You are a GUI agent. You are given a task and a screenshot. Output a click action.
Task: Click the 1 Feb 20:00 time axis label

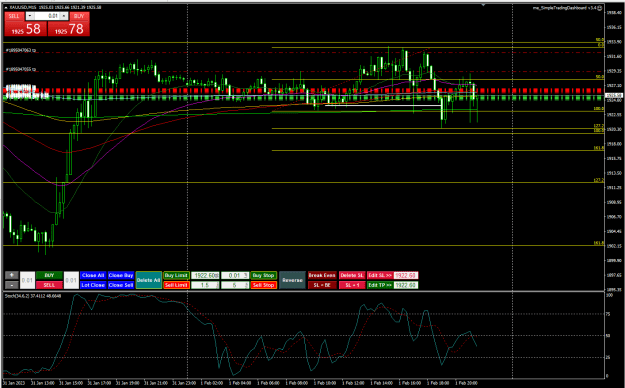[466, 383]
